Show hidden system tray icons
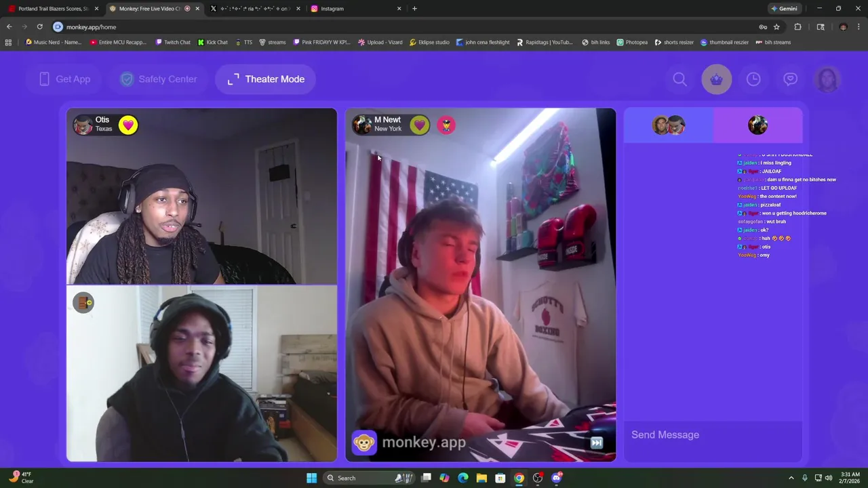This screenshot has width=868, height=488. 791,478
